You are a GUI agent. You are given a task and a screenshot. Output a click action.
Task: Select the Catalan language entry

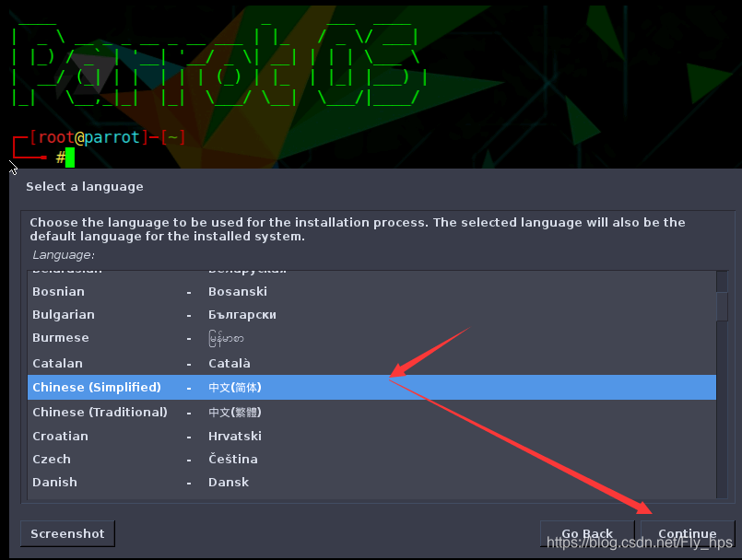tap(371, 363)
